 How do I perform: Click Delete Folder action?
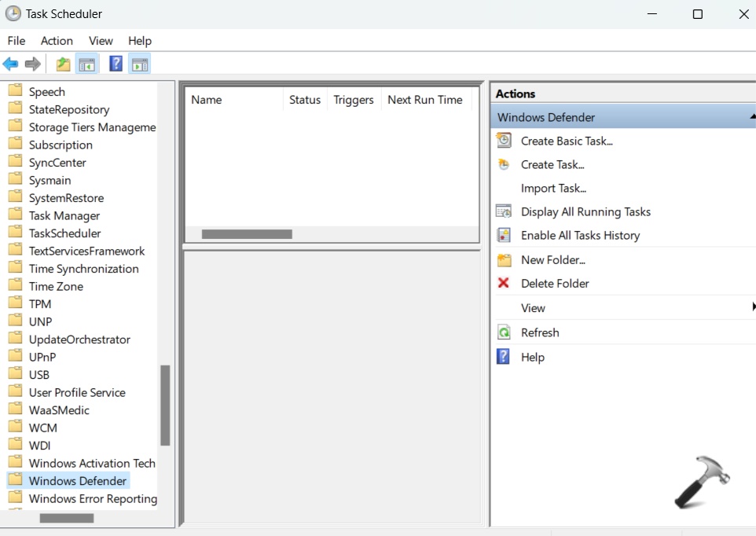point(555,284)
